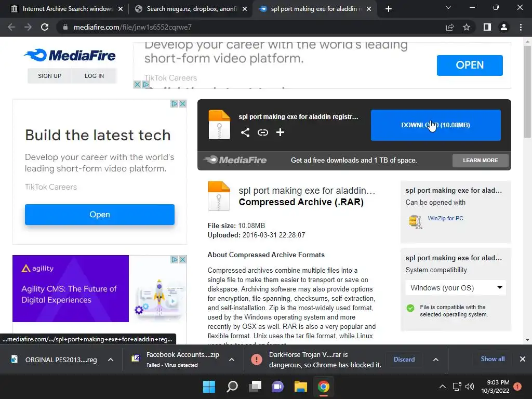
Task: Click the RAR archive icon beside Compressed Archive
Action: 219,196
